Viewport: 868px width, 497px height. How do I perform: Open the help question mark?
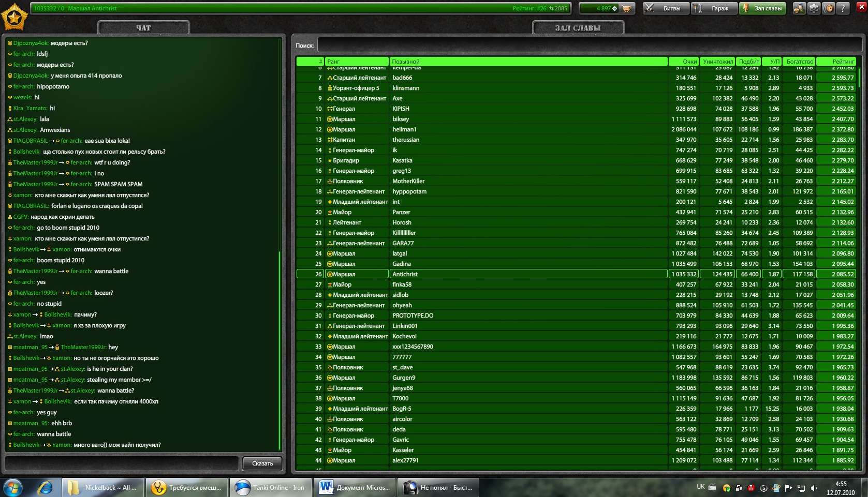pos(843,8)
